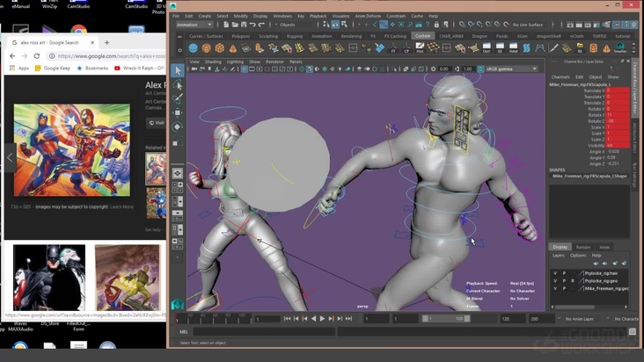
Task: Click the knife shelf icon
Action: 553,48
